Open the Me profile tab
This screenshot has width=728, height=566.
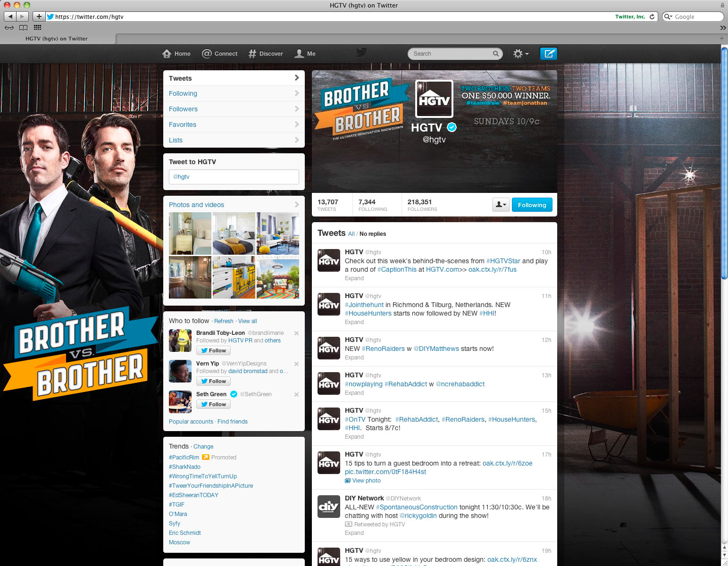point(305,54)
